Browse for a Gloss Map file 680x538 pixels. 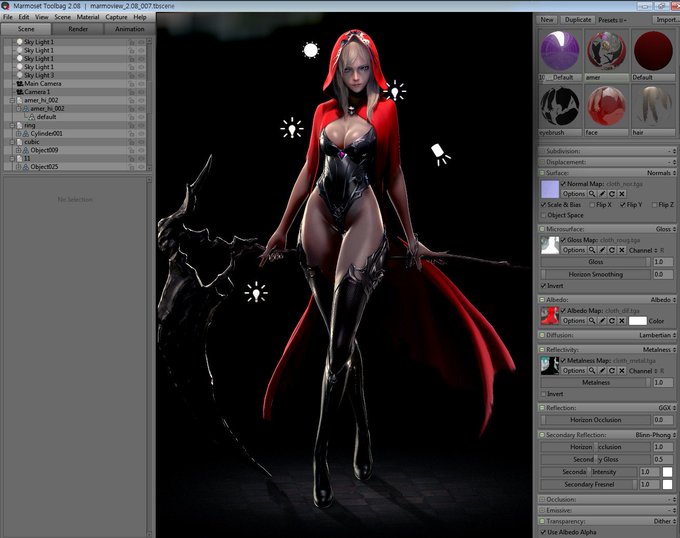[592, 250]
